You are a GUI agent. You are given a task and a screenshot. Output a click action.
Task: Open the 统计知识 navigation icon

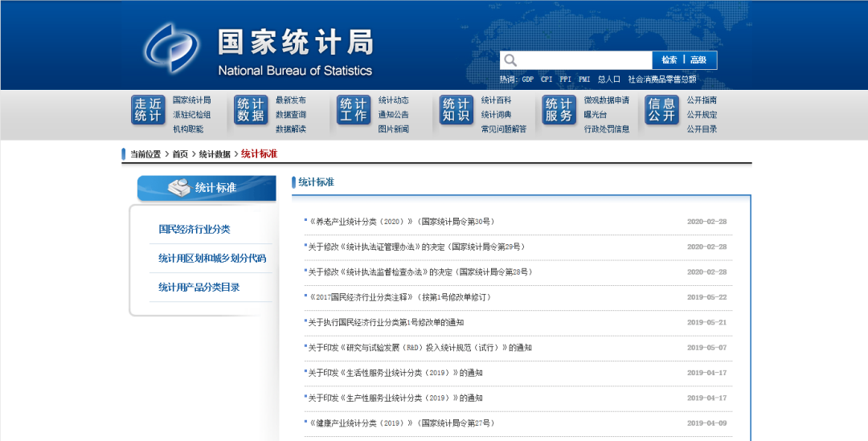point(457,110)
